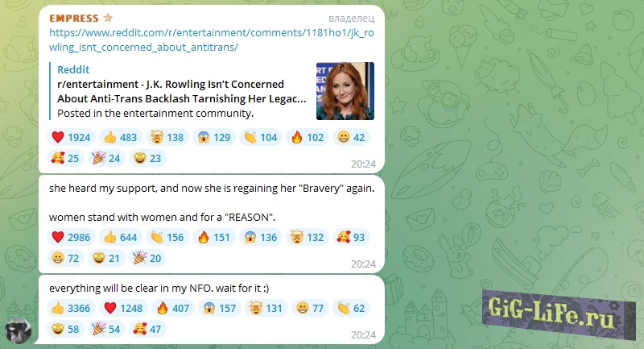This screenshot has height=349, width=644.
Task: Open the reddit.com entertainment comments URL
Action: [x=212, y=39]
